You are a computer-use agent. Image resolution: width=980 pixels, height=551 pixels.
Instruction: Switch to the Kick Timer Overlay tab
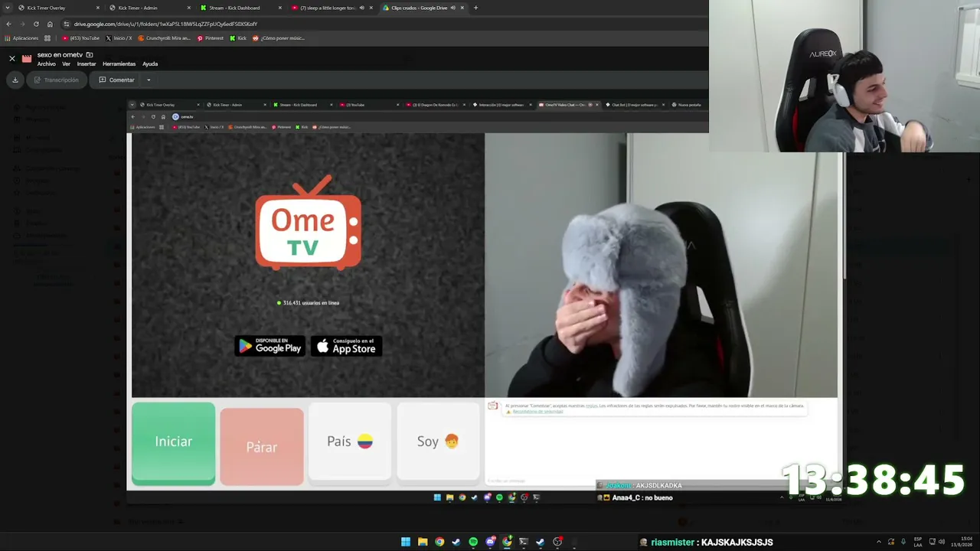[58, 8]
